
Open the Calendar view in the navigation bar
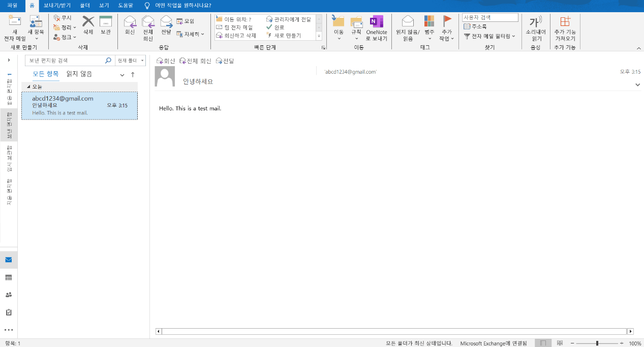[9, 277]
